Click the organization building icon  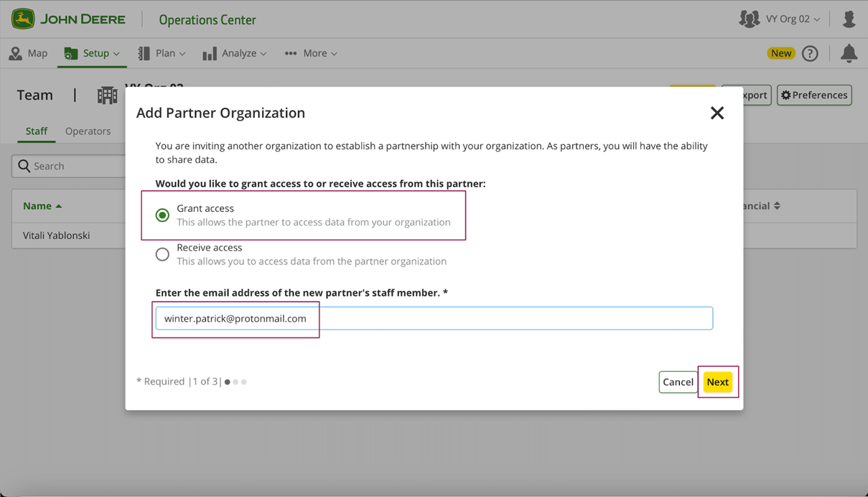coord(107,96)
